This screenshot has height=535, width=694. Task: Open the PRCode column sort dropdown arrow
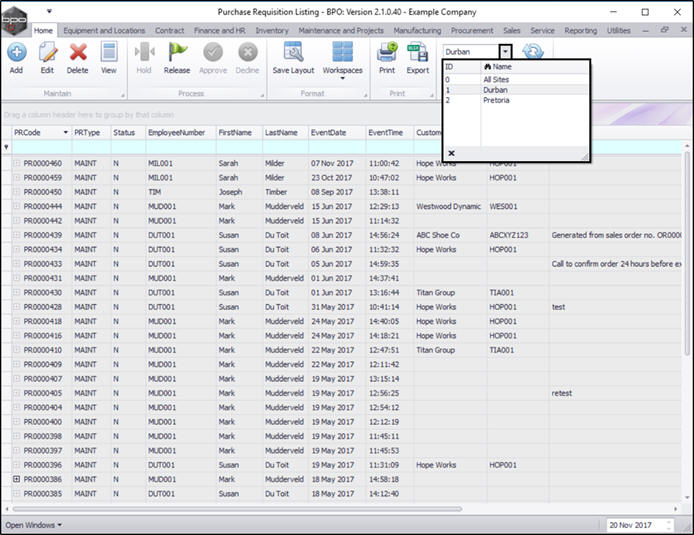(x=66, y=132)
